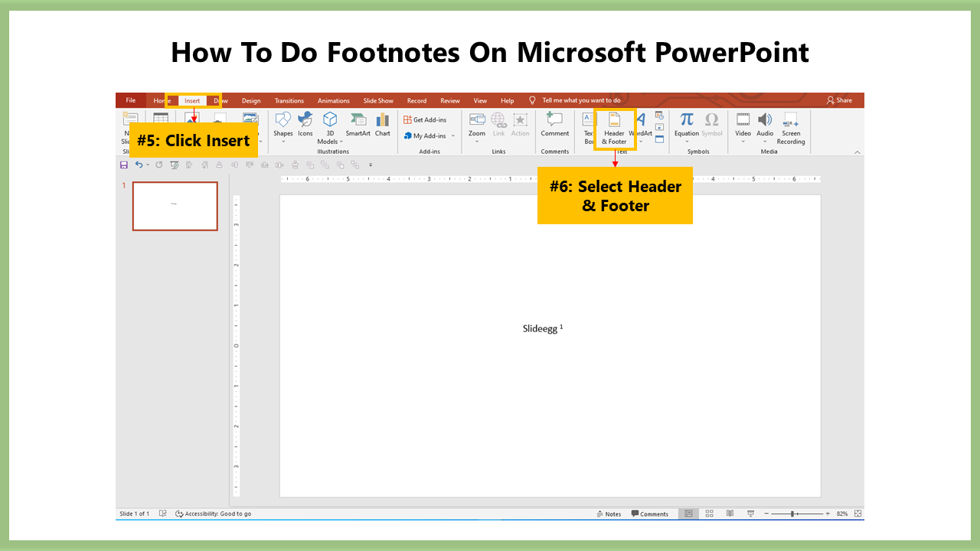Switch to Slide Sorter view
980x551 pixels.
point(710,514)
